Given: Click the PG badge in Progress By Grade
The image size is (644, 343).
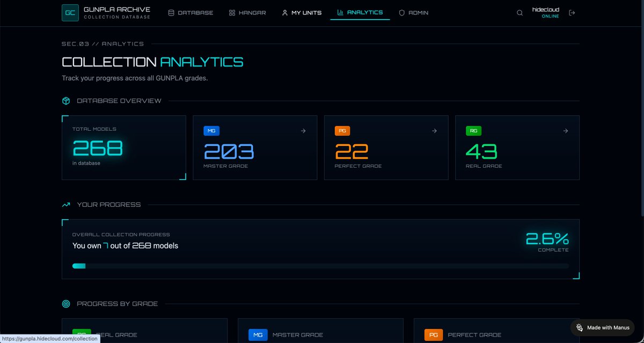Looking at the screenshot, I should coord(434,335).
